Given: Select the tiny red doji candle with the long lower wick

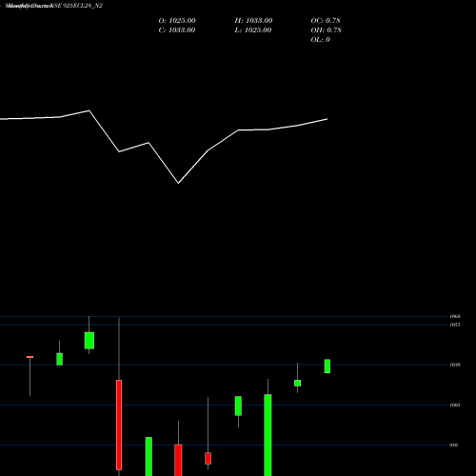Looking at the screenshot, I should pos(30,357).
